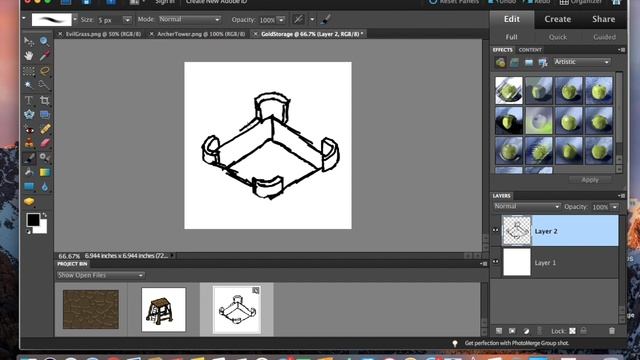The image size is (640, 360).
Task: Select the blue Rectangle shape tool
Action: pos(29,187)
